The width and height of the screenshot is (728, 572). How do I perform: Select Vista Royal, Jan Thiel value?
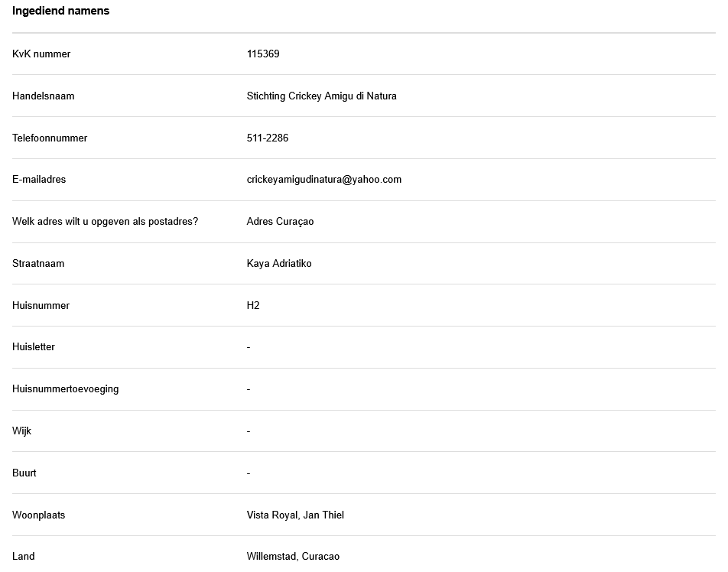[x=295, y=515]
